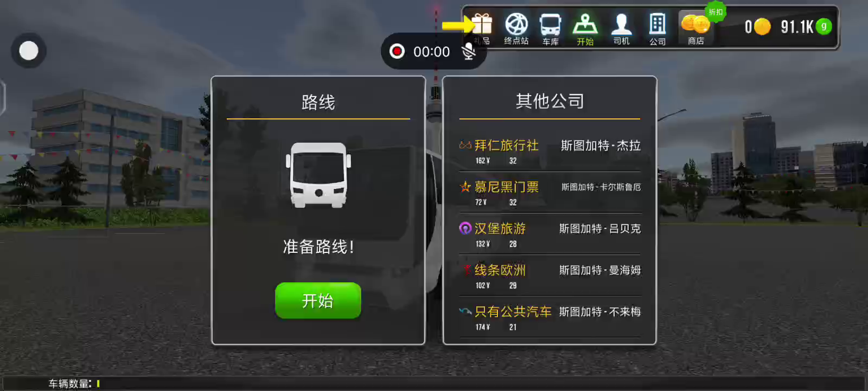This screenshot has width=868, height=391.
Task: Tap the white floating circle button
Action: pos(29,51)
